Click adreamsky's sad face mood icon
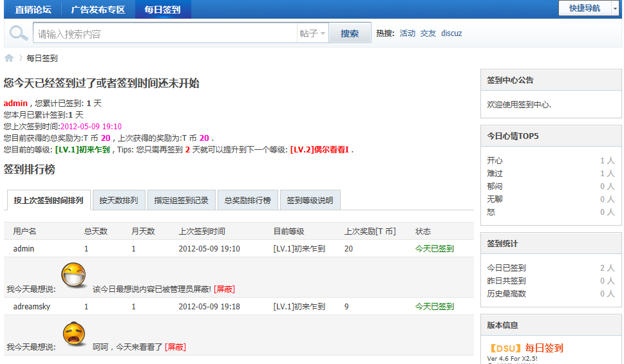 (x=74, y=334)
